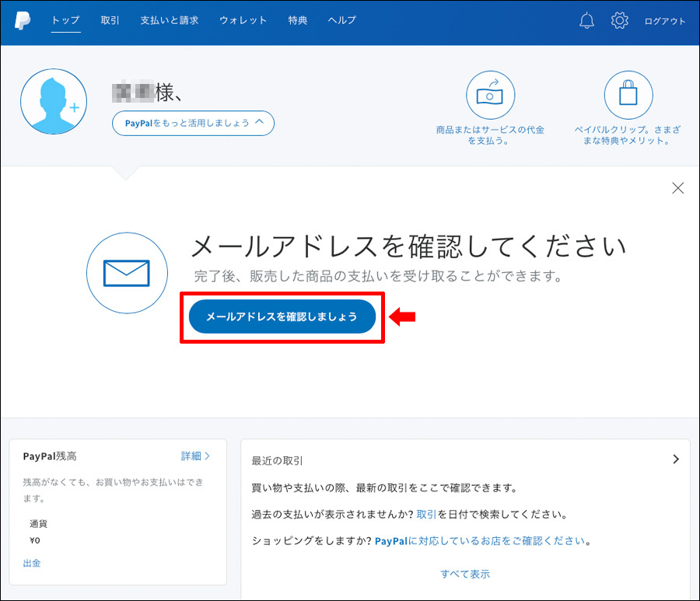Click the 通貨 label in the balance card
700x601 pixels.
[x=38, y=524]
